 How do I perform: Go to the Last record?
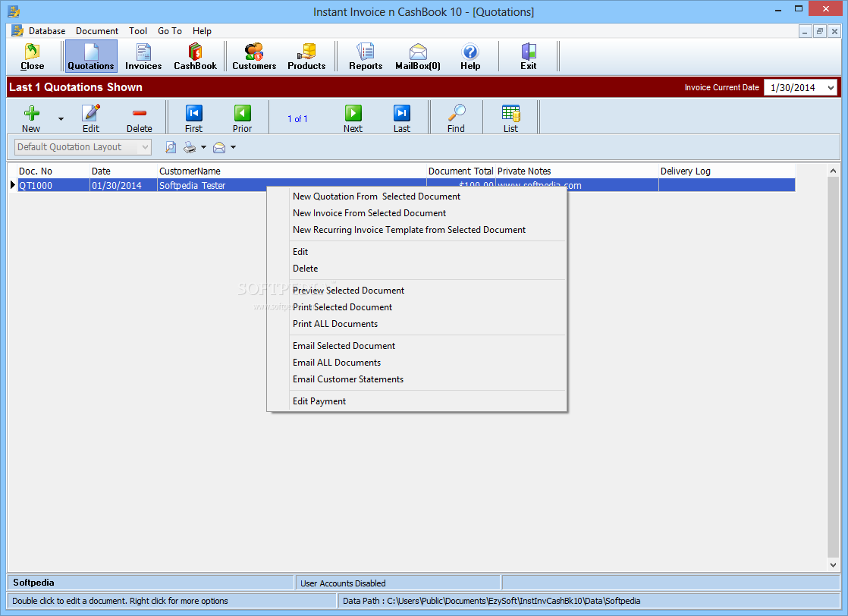click(x=402, y=118)
